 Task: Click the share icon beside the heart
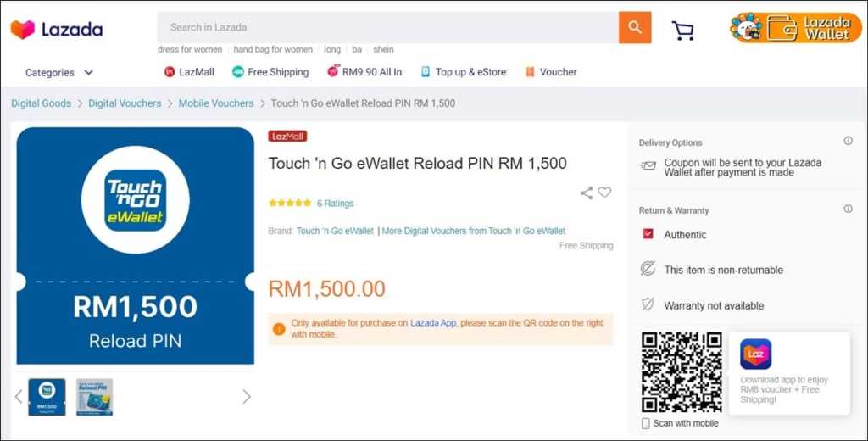(587, 193)
